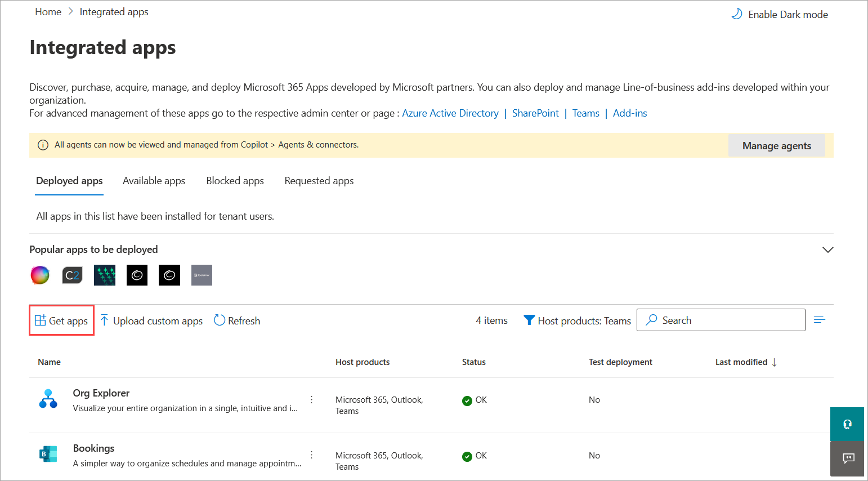Click the Bookings app icon
Viewport: 868px width, 481px height.
tap(48, 454)
